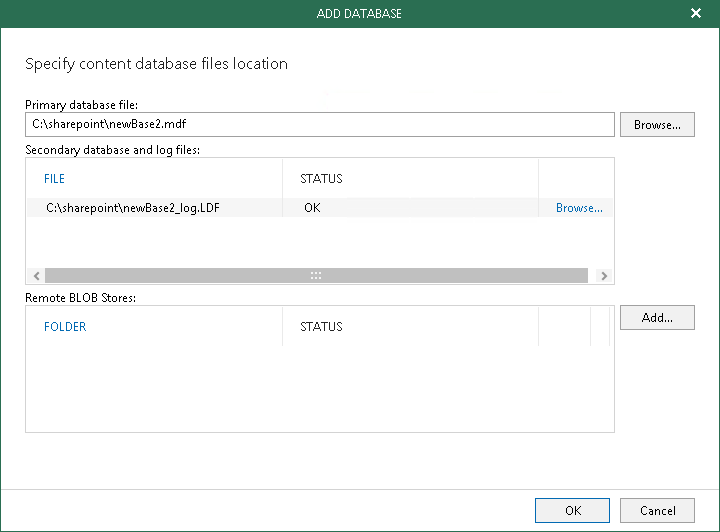Sort by the FILE column header
This screenshot has height=532, width=720.
click(55, 179)
